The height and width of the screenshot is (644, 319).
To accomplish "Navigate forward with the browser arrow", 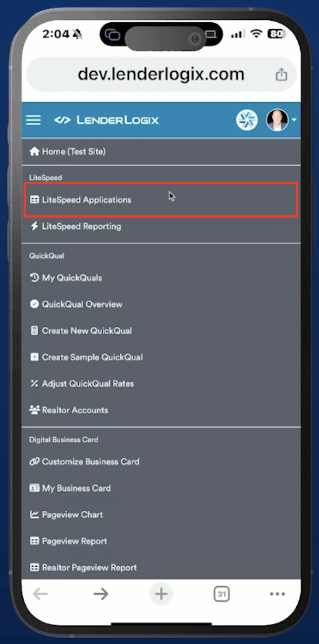I will (101, 594).
